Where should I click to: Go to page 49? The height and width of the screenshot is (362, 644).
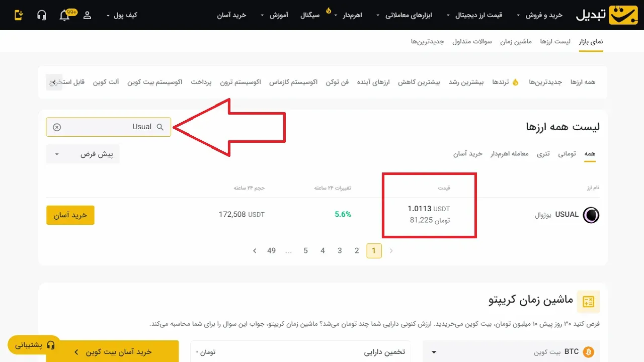(271, 250)
